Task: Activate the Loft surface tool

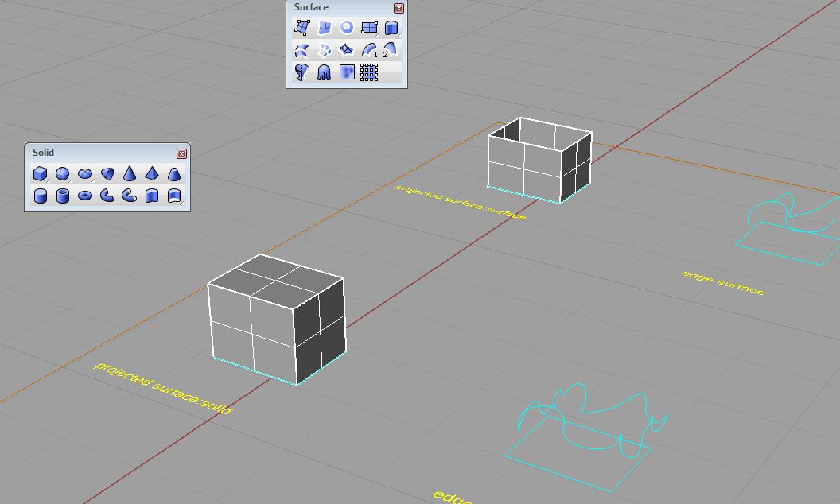Action: click(x=301, y=51)
